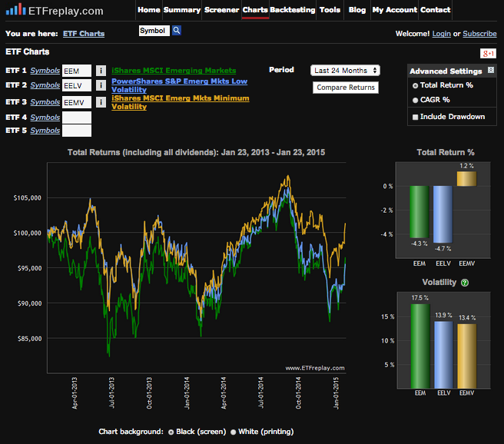Click the green EEM 17.5 % volatility bar
Image resolution: width=504 pixels, height=444 pixels.
click(x=420, y=346)
